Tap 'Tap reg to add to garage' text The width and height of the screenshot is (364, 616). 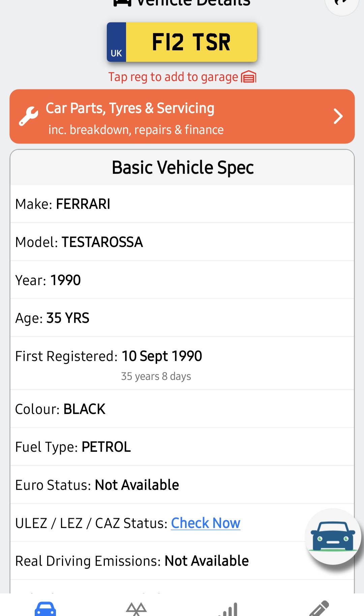173,77
